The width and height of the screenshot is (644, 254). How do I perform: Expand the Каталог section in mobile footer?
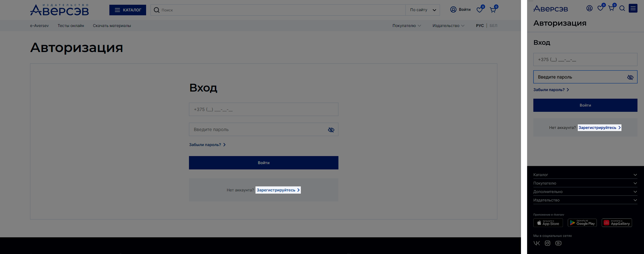tap(585, 175)
